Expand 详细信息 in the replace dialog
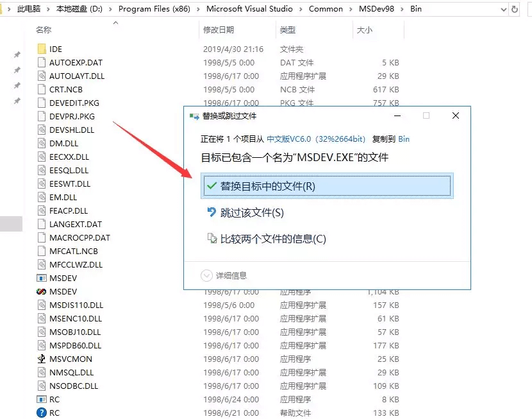532x419 pixels. (206, 275)
